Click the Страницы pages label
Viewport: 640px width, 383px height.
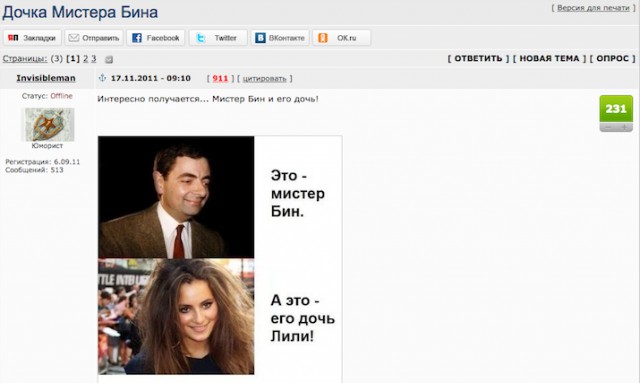(x=25, y=59)
